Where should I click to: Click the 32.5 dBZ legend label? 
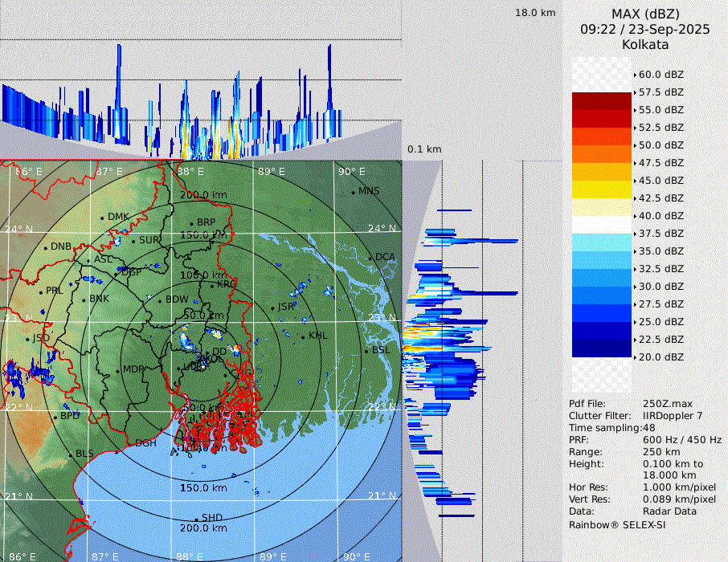(661, 269)
